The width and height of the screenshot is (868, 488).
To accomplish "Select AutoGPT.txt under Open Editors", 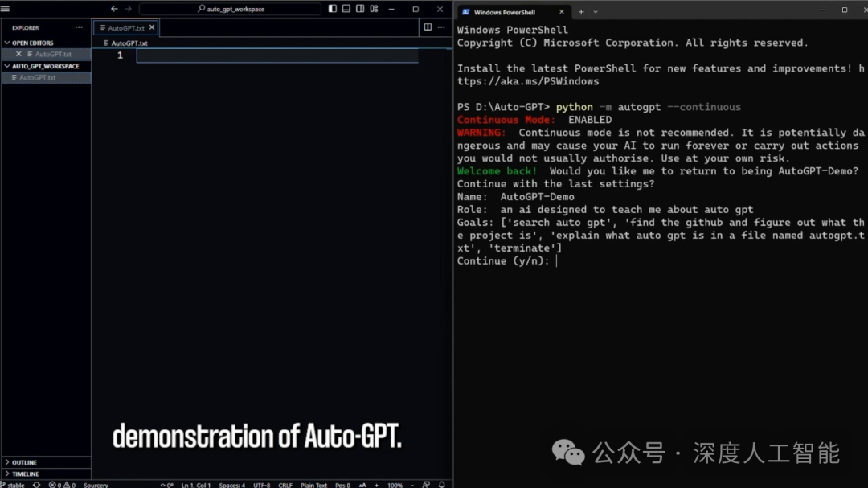I will pos(47,54).
